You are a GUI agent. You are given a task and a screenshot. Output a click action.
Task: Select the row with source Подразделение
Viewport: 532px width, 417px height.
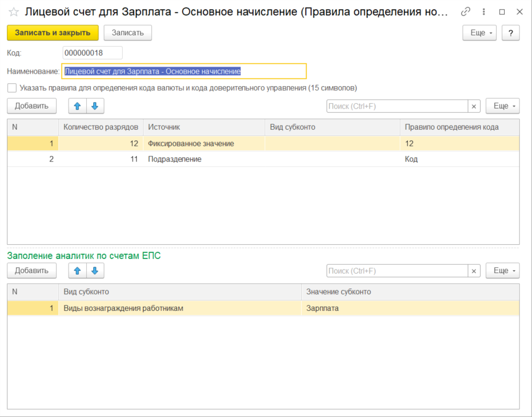point(175,159)
